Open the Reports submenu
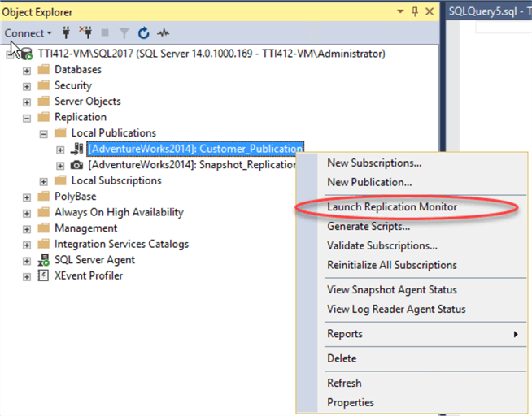The width and height of the screenshot is (532, 416). pyautogui.click(x=412, y=334)
